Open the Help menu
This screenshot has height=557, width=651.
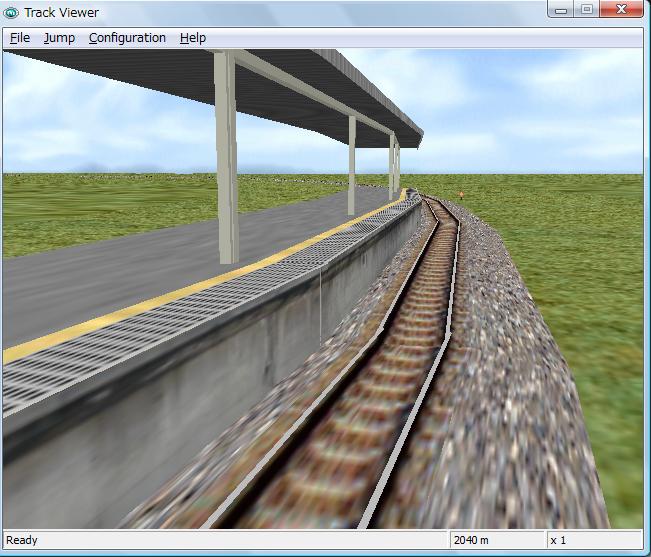[193, 38]
